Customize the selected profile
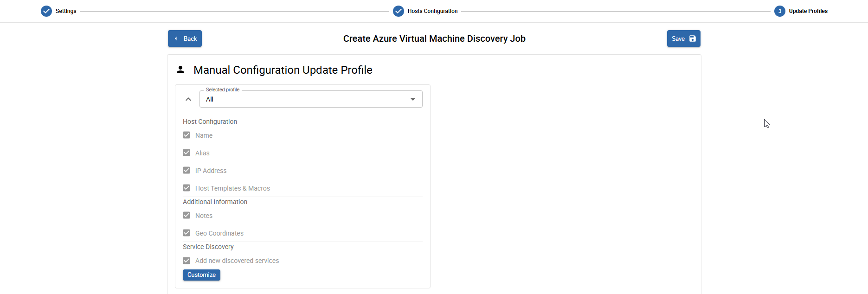The image size is (868, 294). (201, 275)
